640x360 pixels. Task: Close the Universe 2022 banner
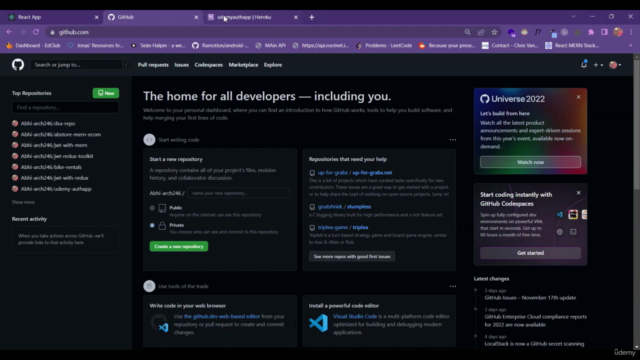tap(578, 97)
